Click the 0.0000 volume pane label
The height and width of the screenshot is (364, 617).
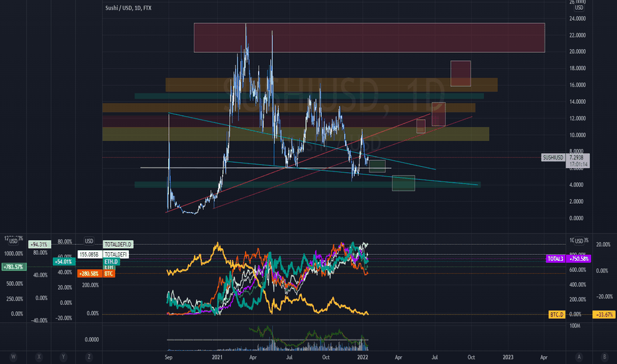92,340
